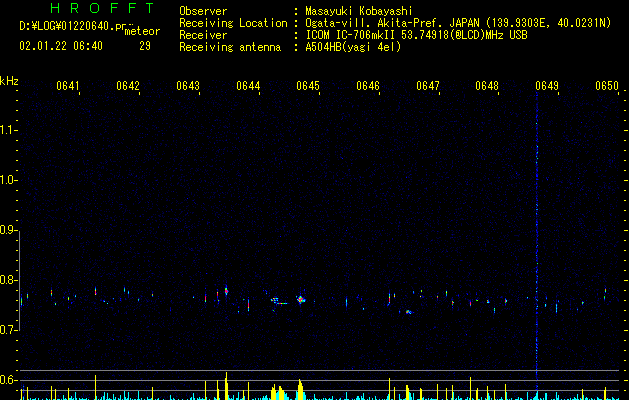The image size is (629, 400).
Task: Click the HROFFT title text
Action: 102,8
